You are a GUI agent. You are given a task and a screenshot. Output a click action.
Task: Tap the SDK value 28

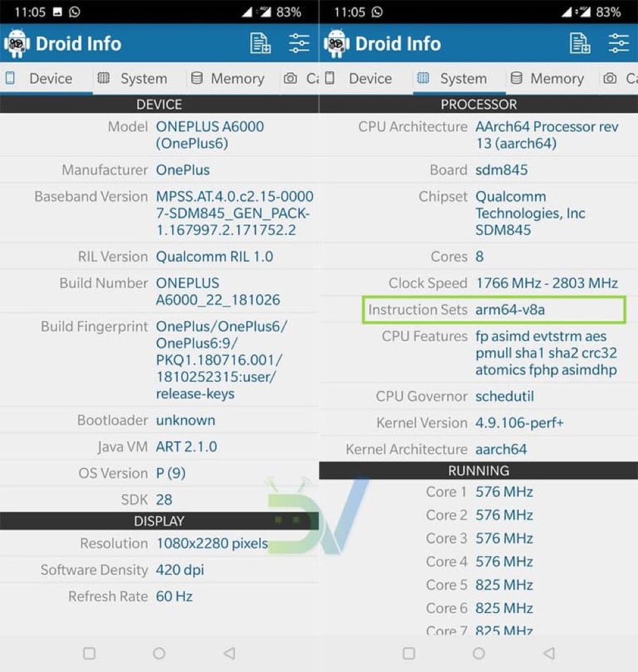[x=164, y=499]
